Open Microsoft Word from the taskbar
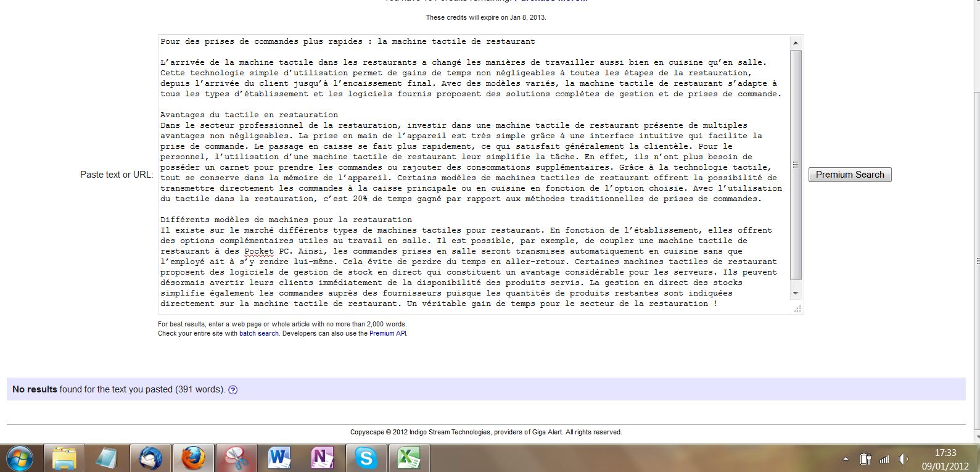 click(x=279, y=458)
